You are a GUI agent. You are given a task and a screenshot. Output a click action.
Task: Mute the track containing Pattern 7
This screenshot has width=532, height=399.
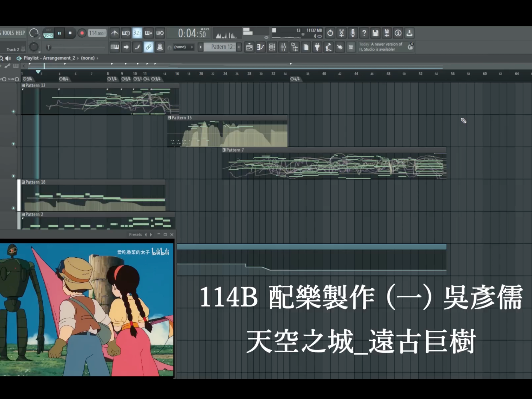click(x=14, y=176)
